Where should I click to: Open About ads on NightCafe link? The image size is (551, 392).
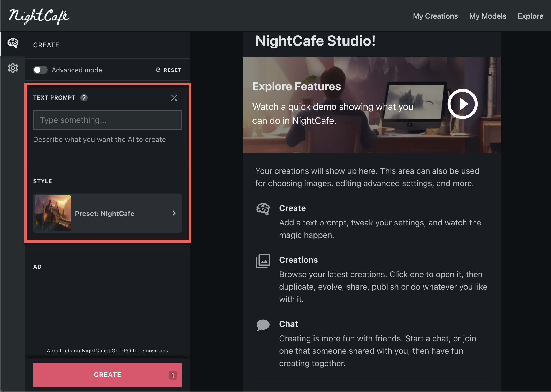pos(77,351)
